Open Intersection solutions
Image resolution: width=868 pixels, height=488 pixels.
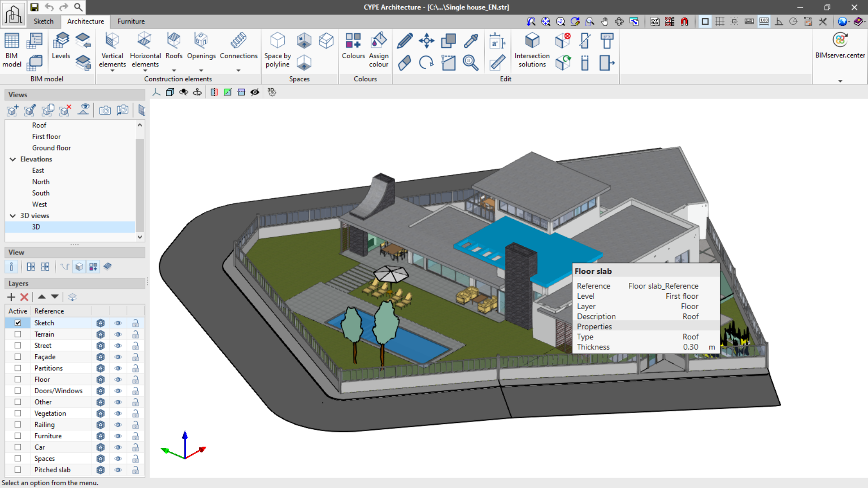pos(532,50)
